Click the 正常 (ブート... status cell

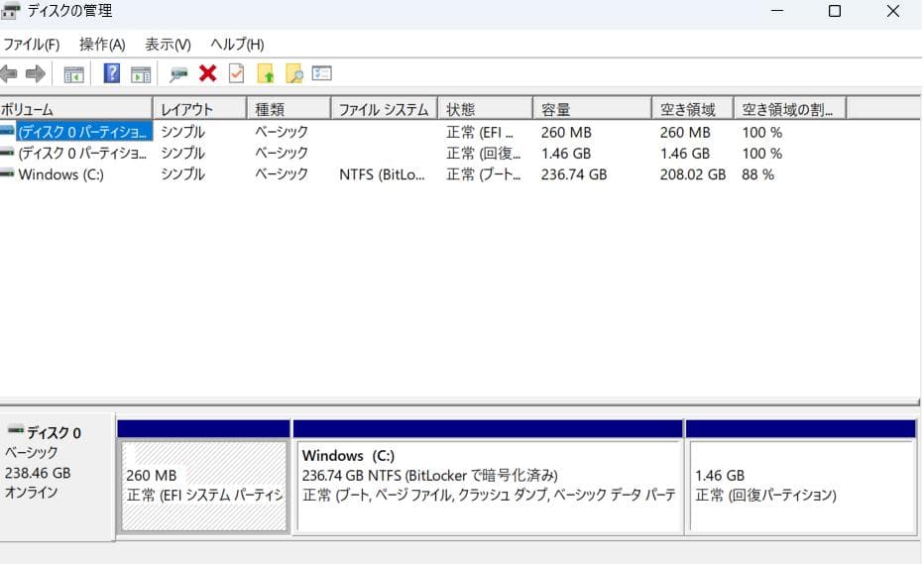pyautogui.click(x=483, y=174)
